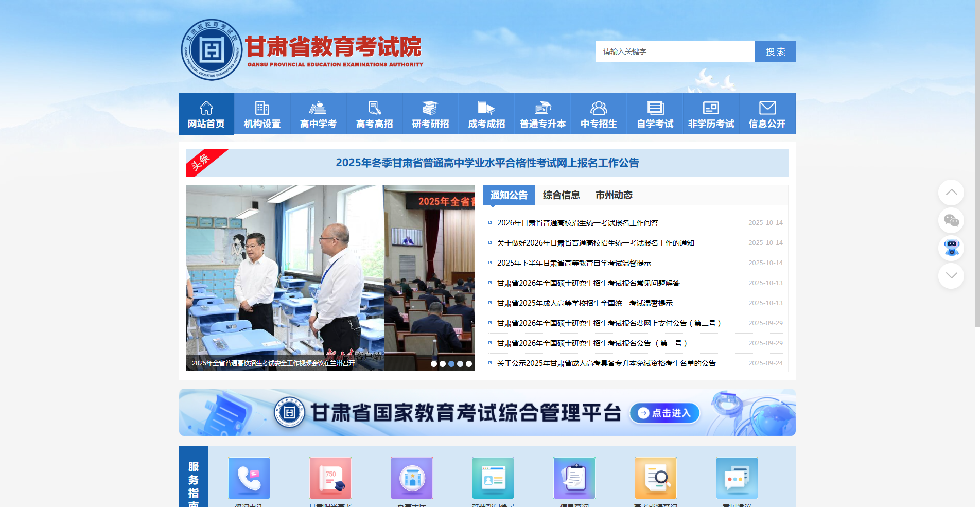This screenshot has height=507, width=980.
Task: Open 高考成绩查询 magnifier icon
Action: pyautogui.click(x=655, y=478)
